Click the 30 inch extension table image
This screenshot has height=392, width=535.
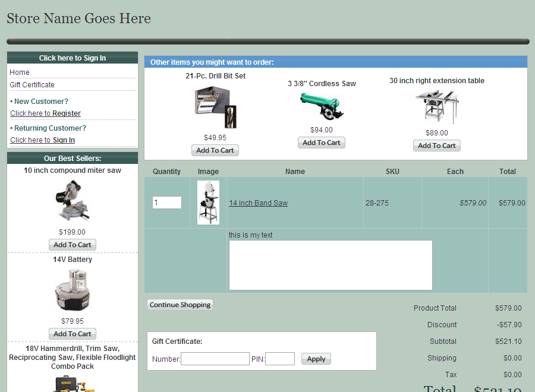pyautogui.click(x=437, y=107)
